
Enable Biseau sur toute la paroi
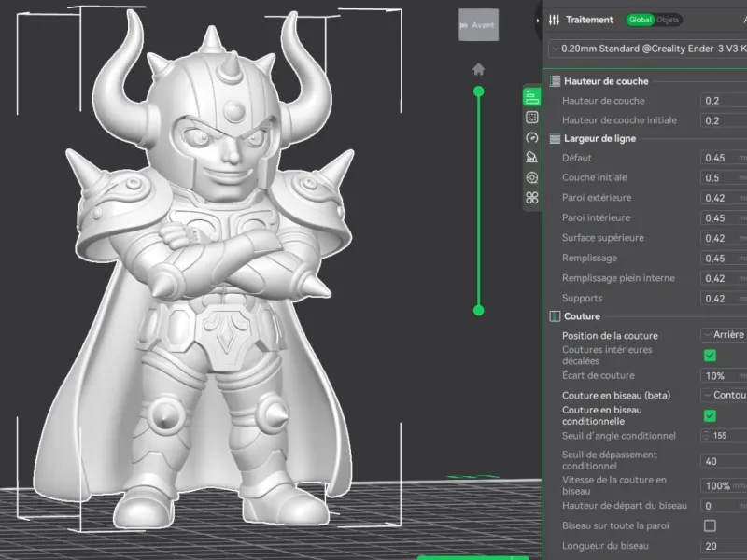click(x=710, y=525)
